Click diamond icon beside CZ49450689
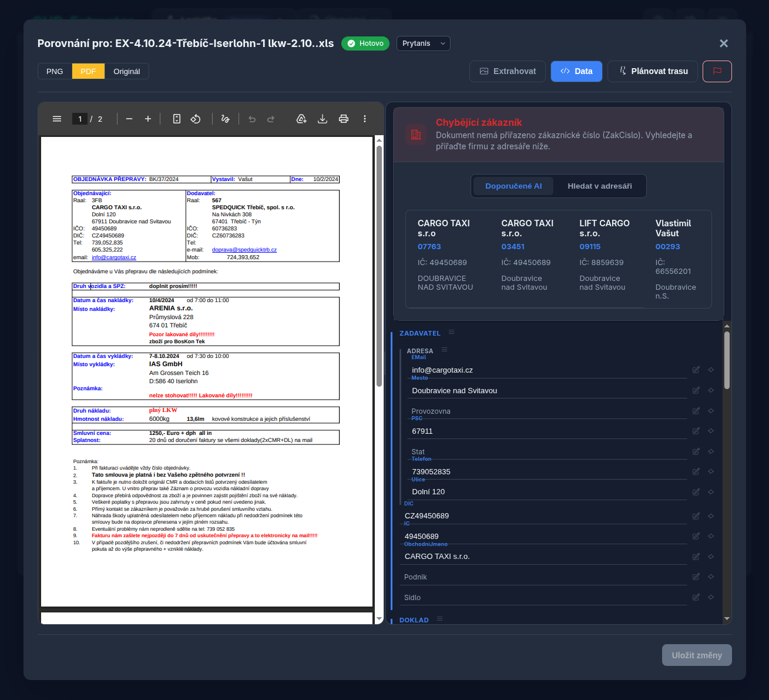The width and height of the screenshot is (769, 700). tap(711, 516)
